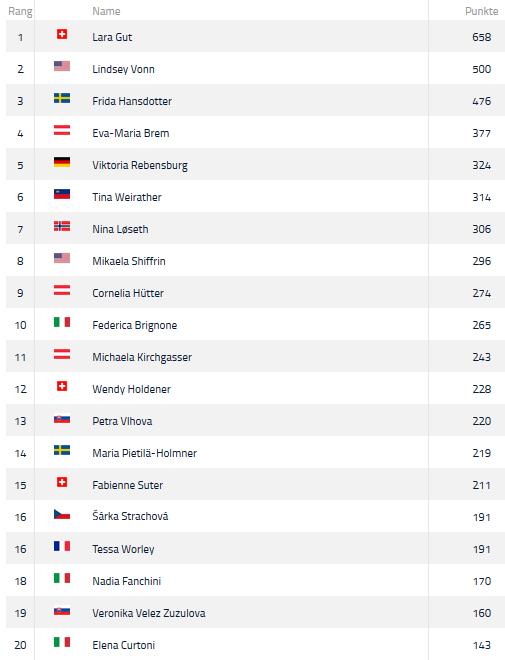
Task: Open the Mikaela Shiffrin athlete name
Action: 129,261
